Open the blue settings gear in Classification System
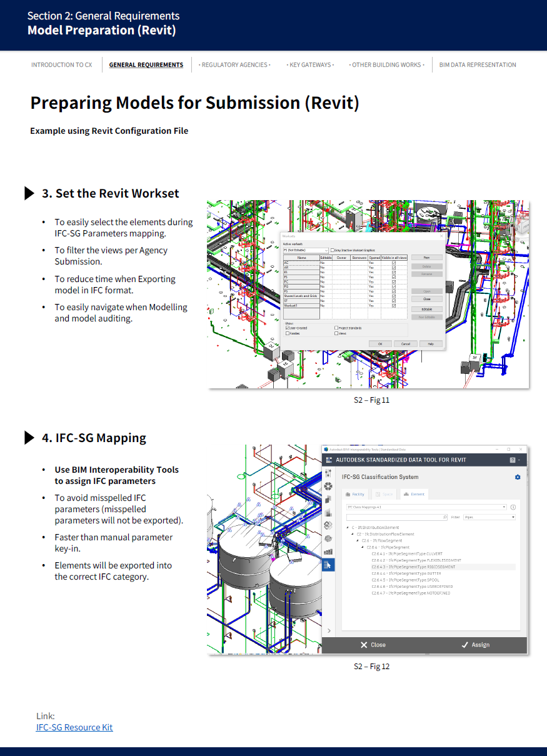547x756 pixels. coord(518,477)
